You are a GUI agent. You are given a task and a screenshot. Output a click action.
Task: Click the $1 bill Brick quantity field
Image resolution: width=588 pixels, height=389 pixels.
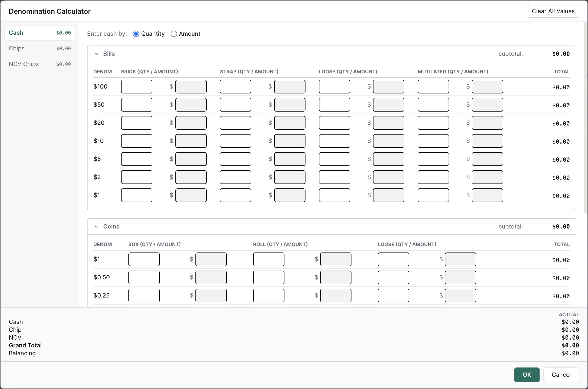(x=137, y=195)
